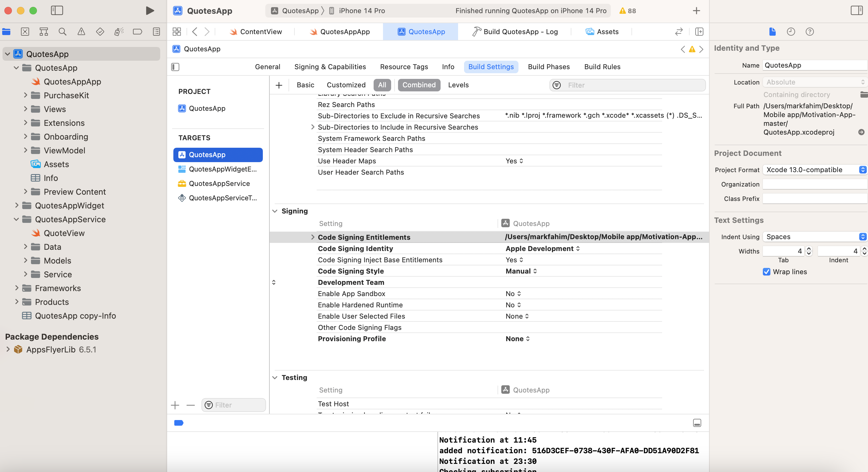The height and width of the screenshot is (472, 868).
Task: Switch to the Build QuotesApp - Log tab
Action: click(x=515, y=32)
